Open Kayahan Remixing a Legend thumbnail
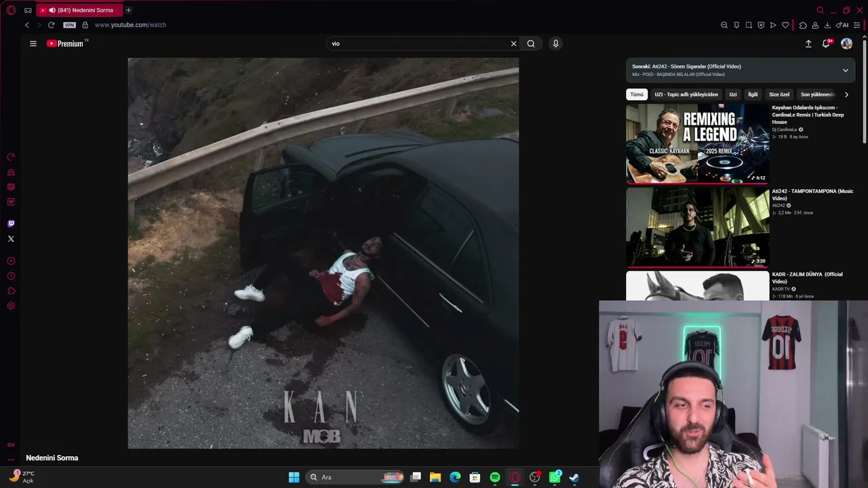 (x=698, y=144)
